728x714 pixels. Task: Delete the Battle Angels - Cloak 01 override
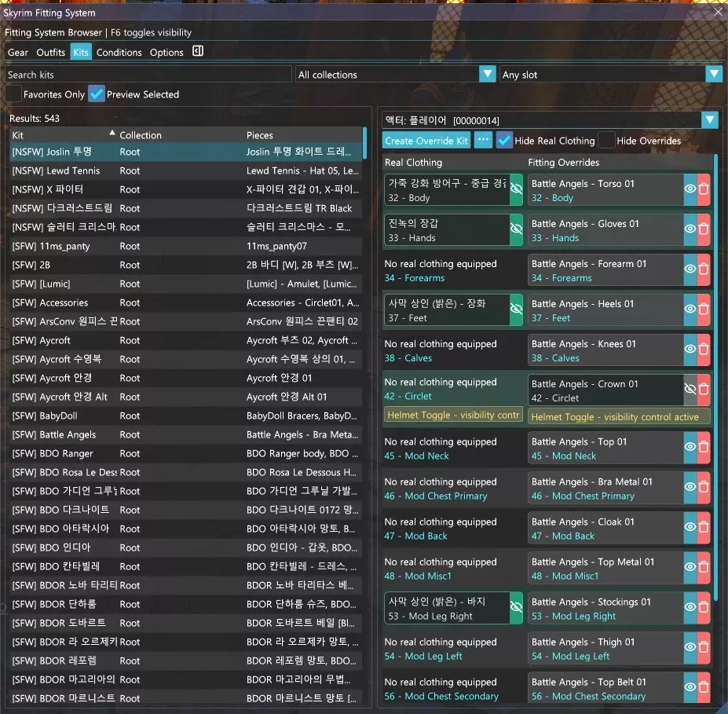(704, 527)
